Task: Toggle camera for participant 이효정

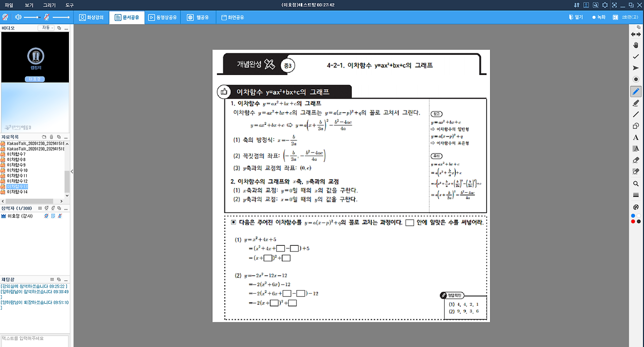Action: [46, 216]
